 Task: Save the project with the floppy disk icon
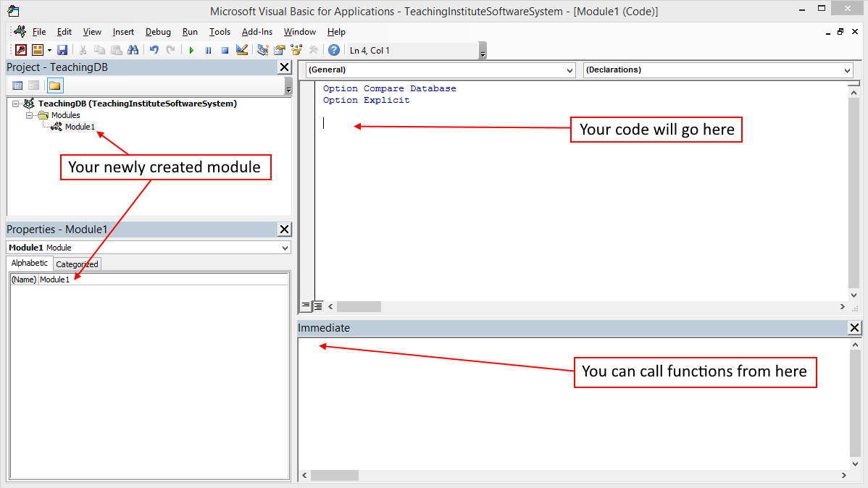pyautogui.click(x=62, y=51)
